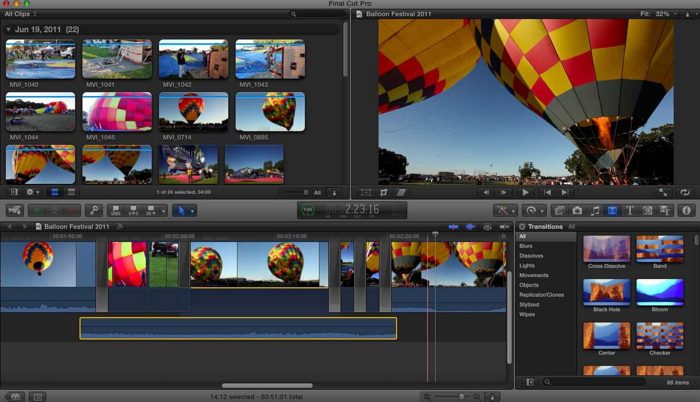This screenshot has width=700, height=402.
Task: Click the browser clip duration slider
Action: (295, 193)
